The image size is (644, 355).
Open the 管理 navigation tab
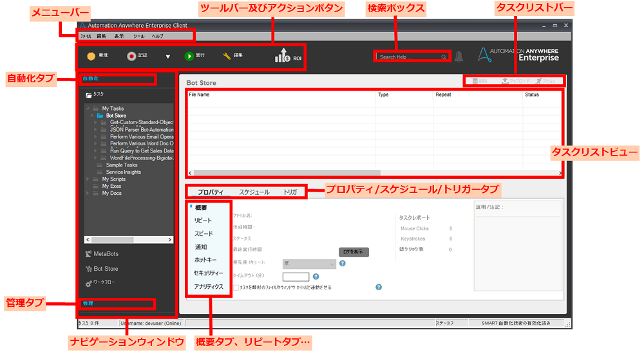(88, 304)
